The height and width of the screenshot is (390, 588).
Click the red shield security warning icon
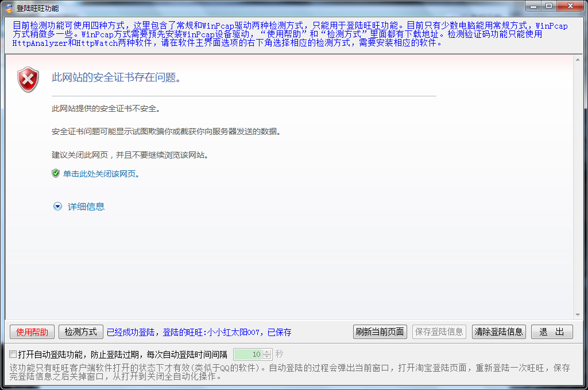click(x=28, y=79)
